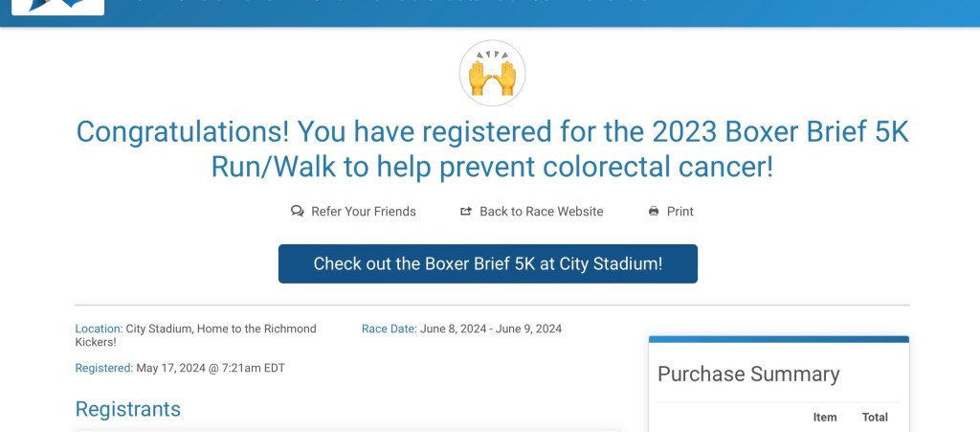The height and width of the screenshot is (432, 980).
Task: Click the Purchase Summary panel heading
Action: [748, 374]
